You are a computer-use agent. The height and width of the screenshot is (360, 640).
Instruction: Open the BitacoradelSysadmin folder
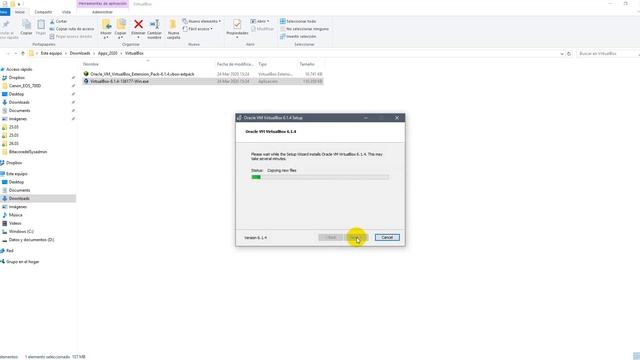click(28, 151)
